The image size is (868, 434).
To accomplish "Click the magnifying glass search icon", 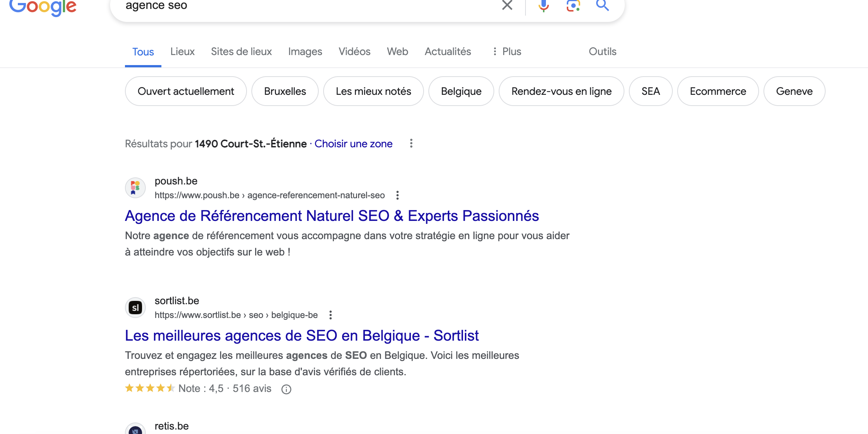I will 602,5.
